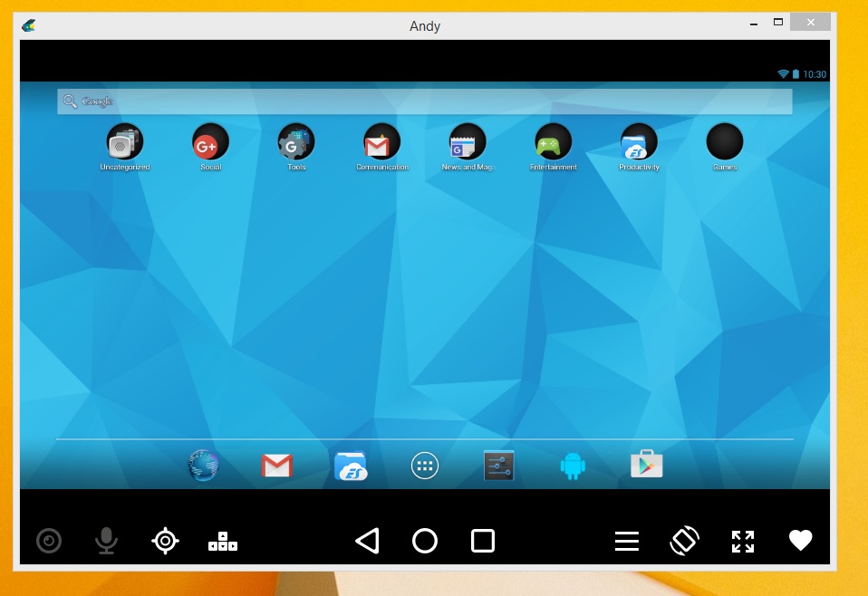Click the 10:30 clock in status bar
This screenshot has height=596, width=868.
pyautogui.click(x=815, y=74)
